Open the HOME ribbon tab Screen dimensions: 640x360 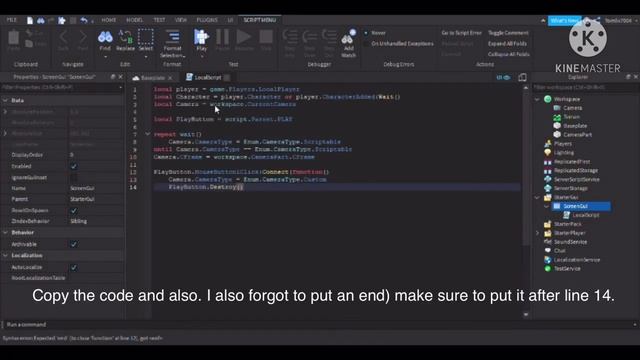(109, 20)
